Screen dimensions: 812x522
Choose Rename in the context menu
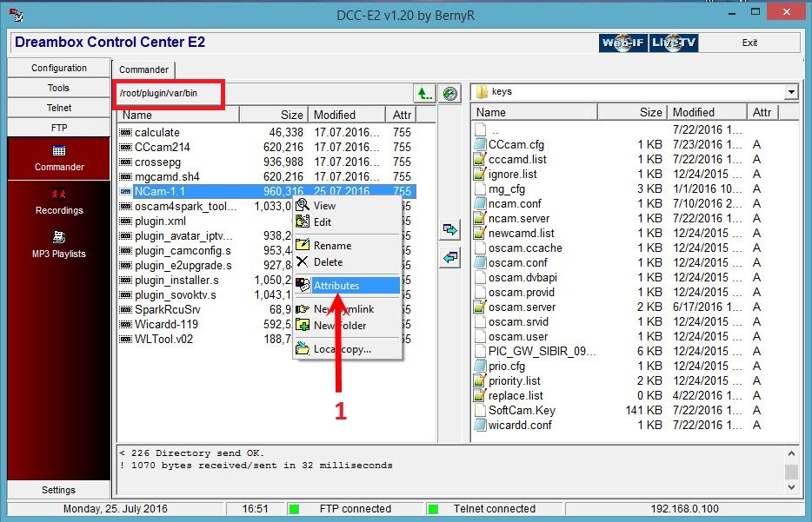[332, 246]
